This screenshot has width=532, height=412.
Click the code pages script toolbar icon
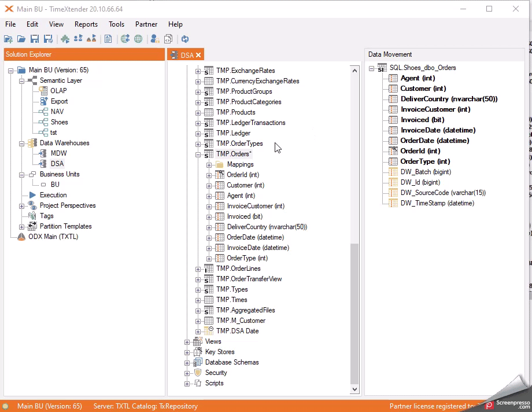[x=168, y=39]
